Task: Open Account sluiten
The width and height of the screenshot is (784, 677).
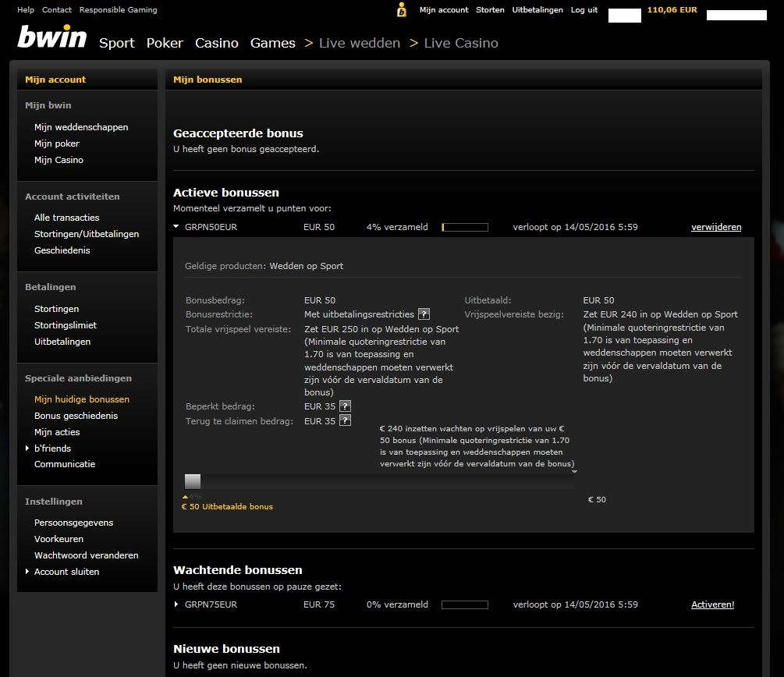Action: point(66,572)
